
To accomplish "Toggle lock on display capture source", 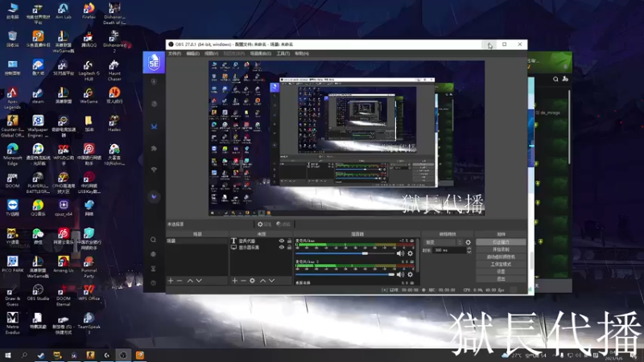I will pos(289,248).
